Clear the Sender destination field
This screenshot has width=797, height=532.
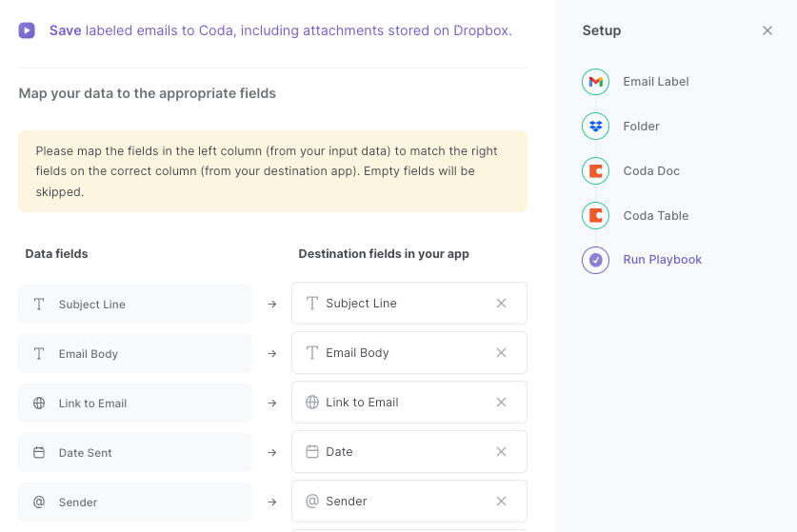tap(501, 501)
